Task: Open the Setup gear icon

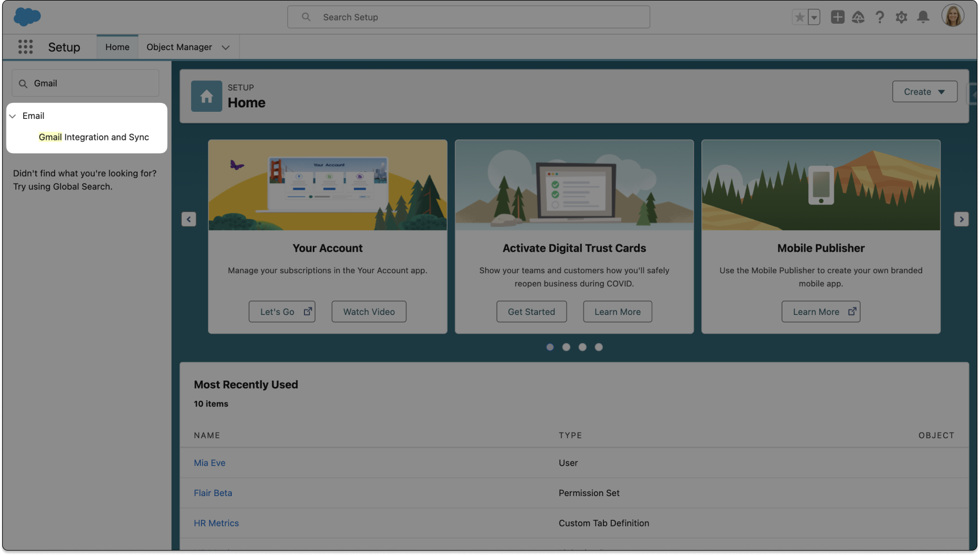Action: [x=901, y=17]
